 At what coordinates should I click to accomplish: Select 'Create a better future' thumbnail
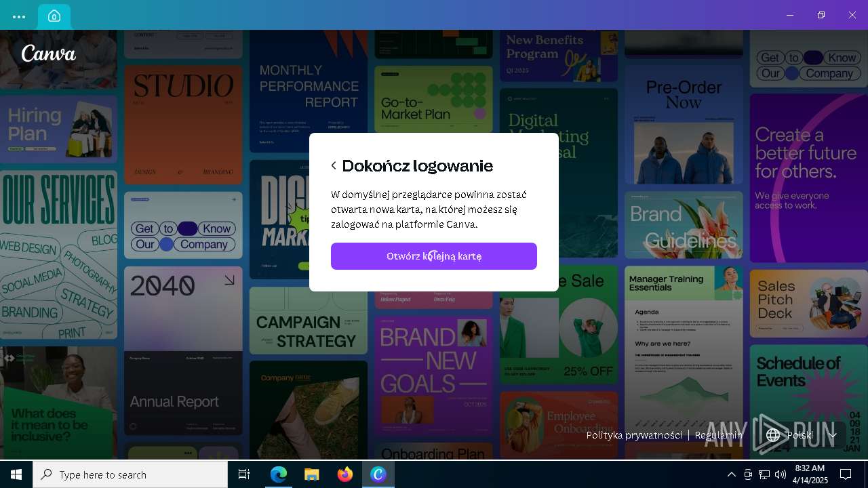pyautogui.click(x=808, y=178)
